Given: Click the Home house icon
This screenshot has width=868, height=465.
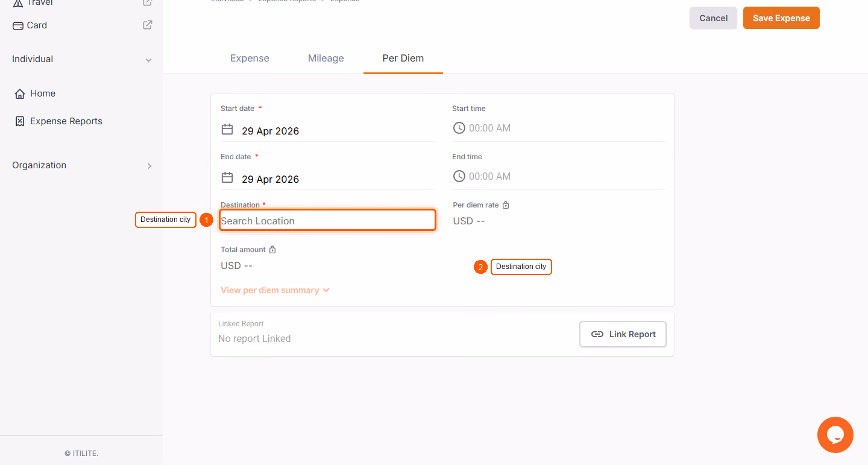Looking at the screenshot, I should point(20,93).
